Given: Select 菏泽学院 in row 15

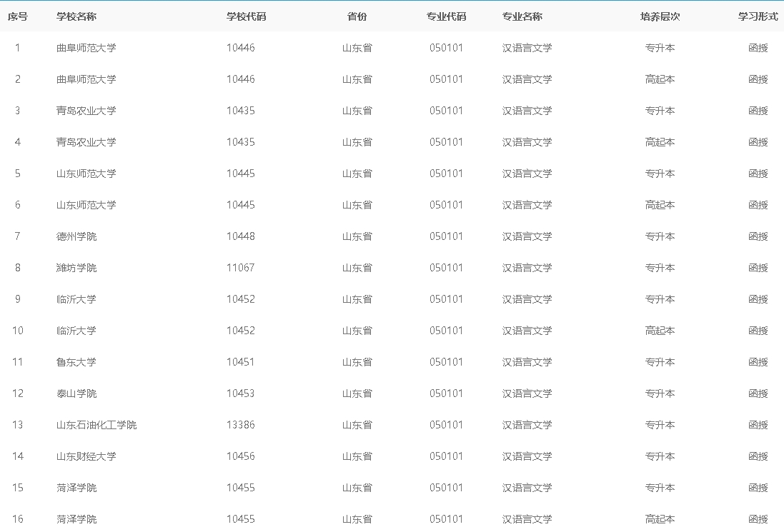Looking at the screenshot, I should 76,488.
